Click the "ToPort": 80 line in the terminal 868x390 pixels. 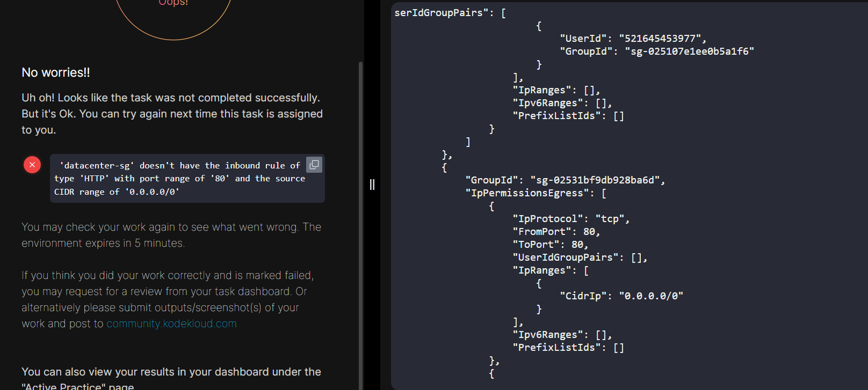click(x=550, y=245)
